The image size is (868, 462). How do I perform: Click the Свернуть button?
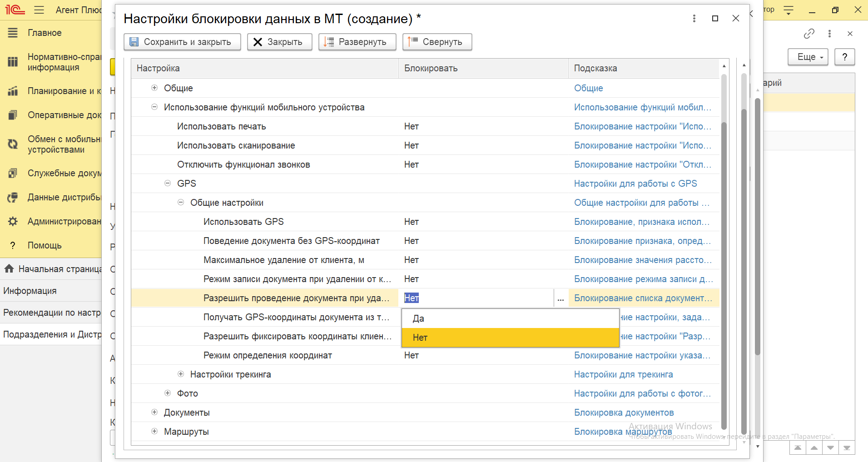click(x=437, y=42)
